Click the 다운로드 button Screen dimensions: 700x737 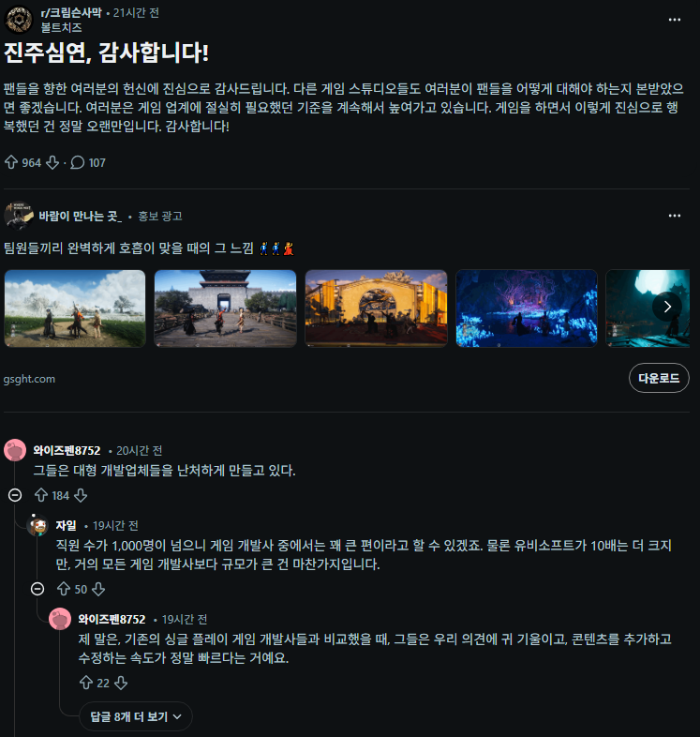pyautogui.click(x=659, y=378)
